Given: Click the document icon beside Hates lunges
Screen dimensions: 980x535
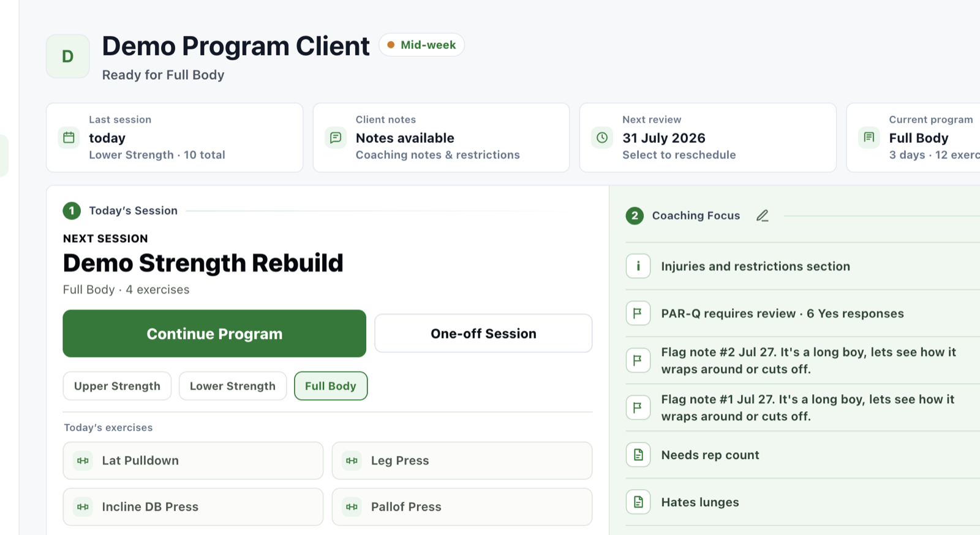Looking at the screenshot, I should [638, 502].
